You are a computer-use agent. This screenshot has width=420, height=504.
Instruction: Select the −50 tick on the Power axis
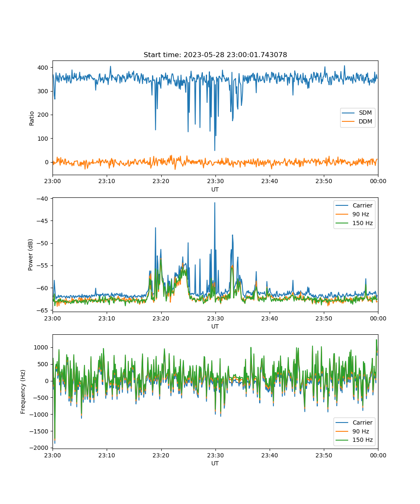(x=42, y=243)
